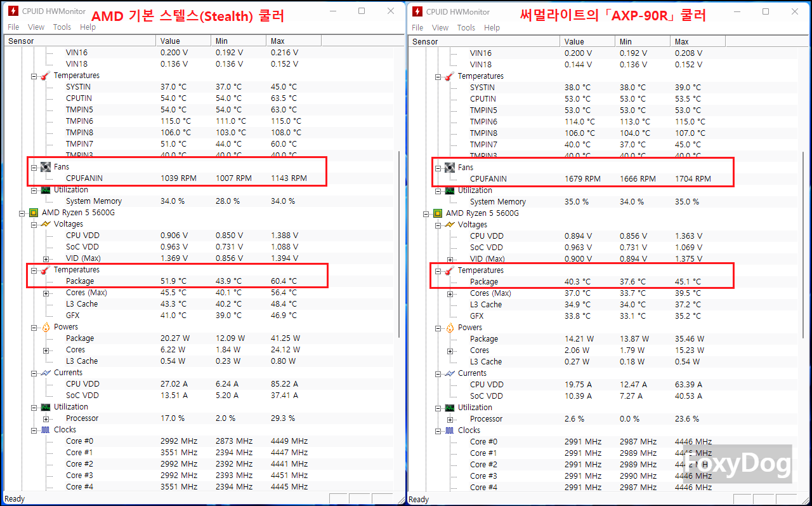Click the CPUID HWMonitor app icon in the left title bar

pyautogui.click(x=13, y=11)
